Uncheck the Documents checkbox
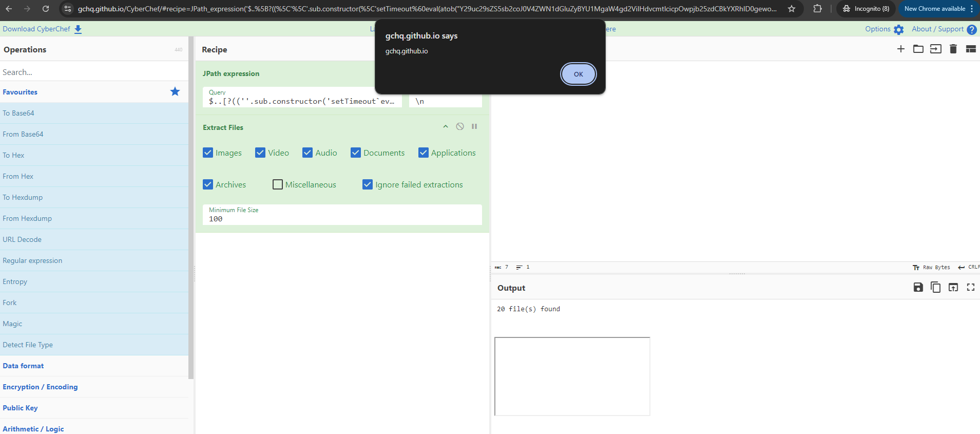The height and width of the screenshot is (434, 980). click(x=356, y=153)
